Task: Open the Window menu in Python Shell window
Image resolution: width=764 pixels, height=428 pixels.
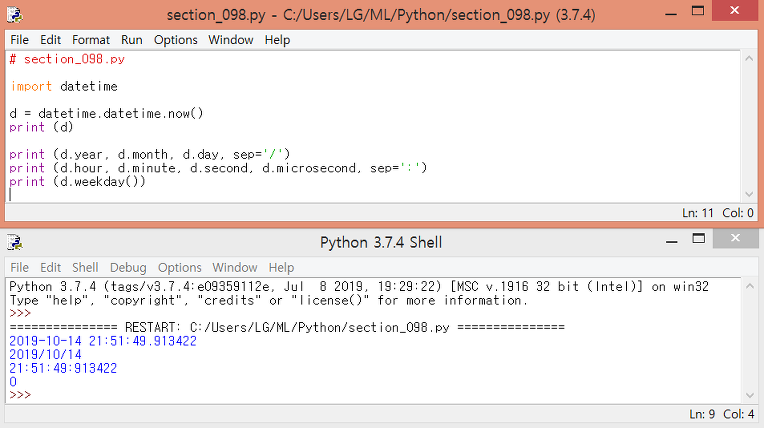Action: (234, 268)
